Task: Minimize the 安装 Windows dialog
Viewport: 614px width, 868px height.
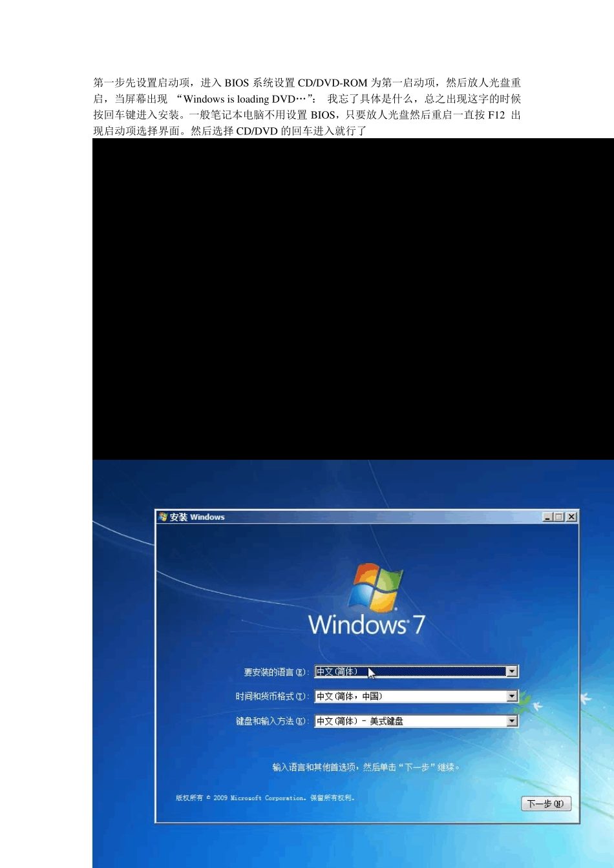Action: click(548, 517)
